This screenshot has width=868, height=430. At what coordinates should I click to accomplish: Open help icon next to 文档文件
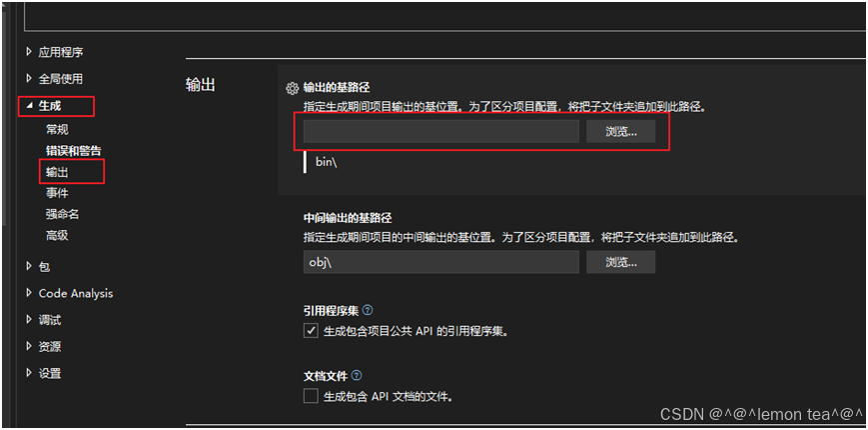(356, 376)
